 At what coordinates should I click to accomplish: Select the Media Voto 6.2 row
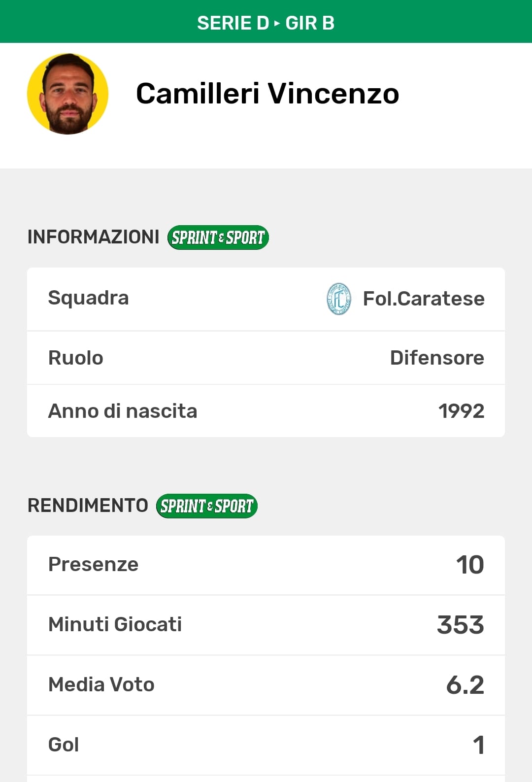266,685
